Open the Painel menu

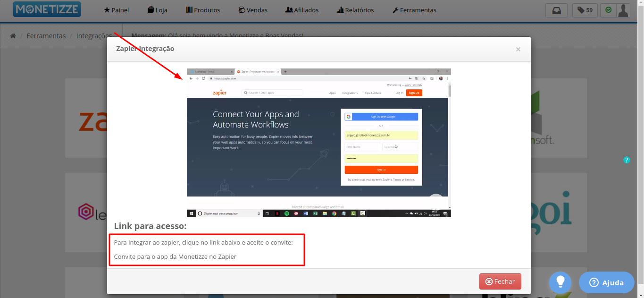coord(116,10)
